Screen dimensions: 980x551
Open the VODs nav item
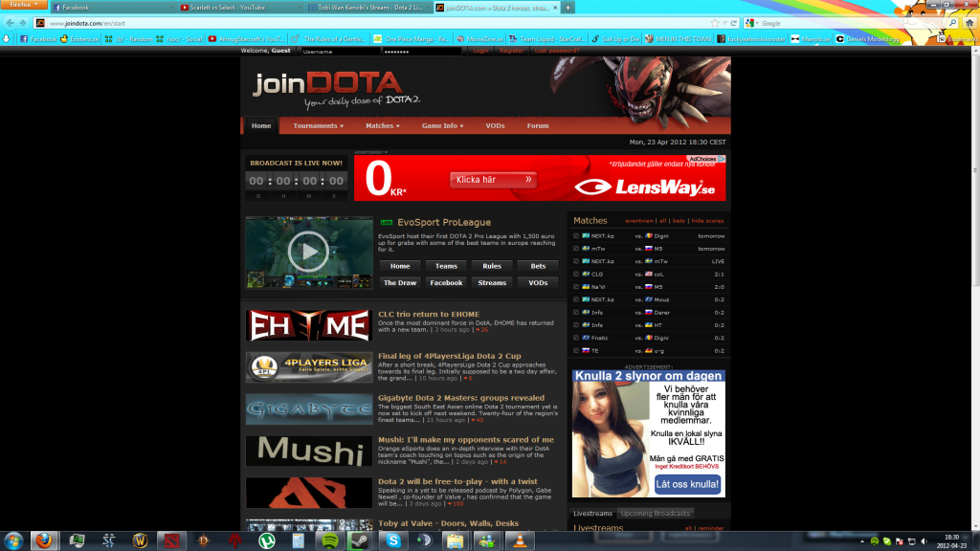[495, 125]
